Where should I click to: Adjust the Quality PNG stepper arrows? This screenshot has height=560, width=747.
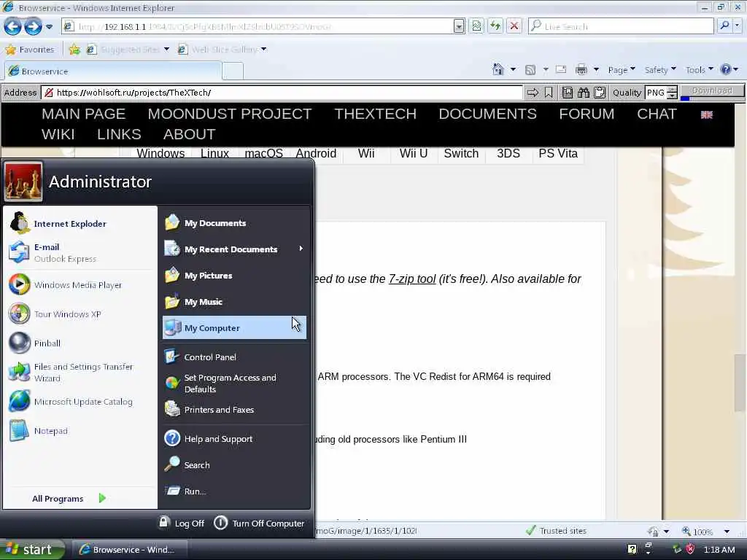(x=672, y=93)
